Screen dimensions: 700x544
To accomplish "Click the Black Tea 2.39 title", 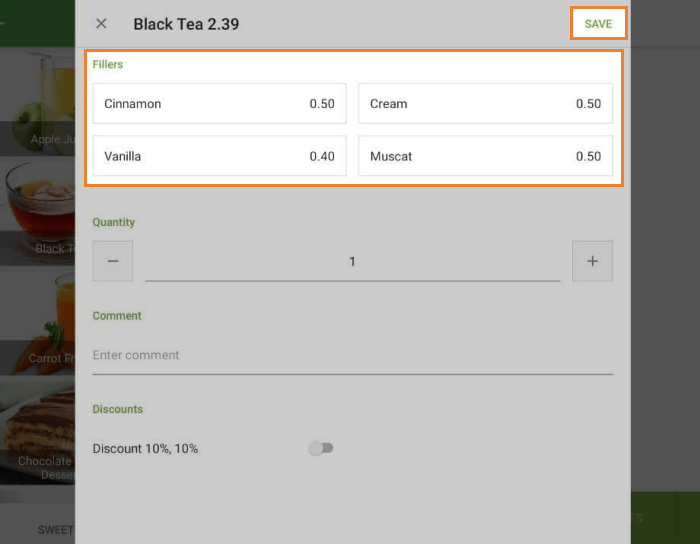I will pyautogui.click(x=186, y=24).
